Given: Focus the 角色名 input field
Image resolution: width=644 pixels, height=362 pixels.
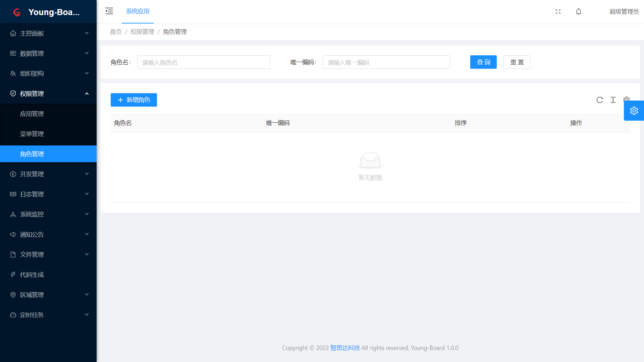Looking at the screenshot, I should [203, 62].
